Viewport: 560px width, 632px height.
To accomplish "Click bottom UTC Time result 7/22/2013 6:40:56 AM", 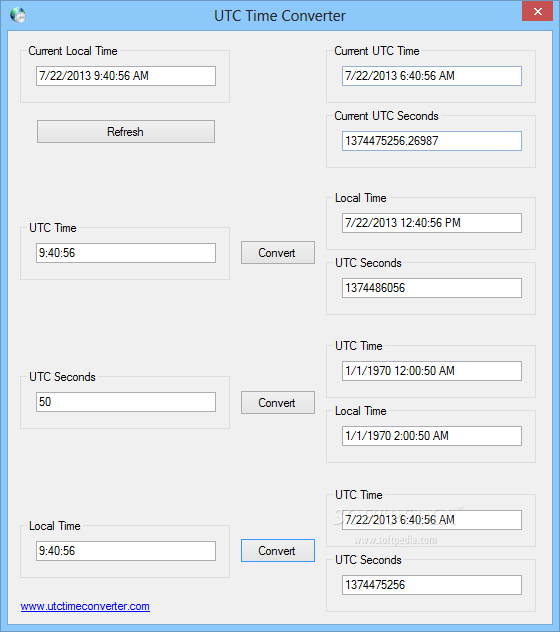I will pos(432,520).
